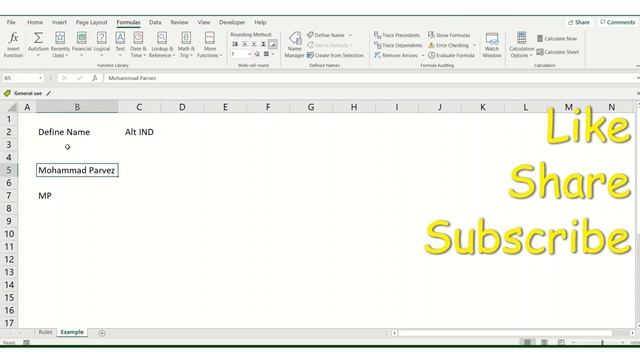The width and height of the screenshot is (640, 360).
Task: Click Error Checking
Action: click(448, 45)
